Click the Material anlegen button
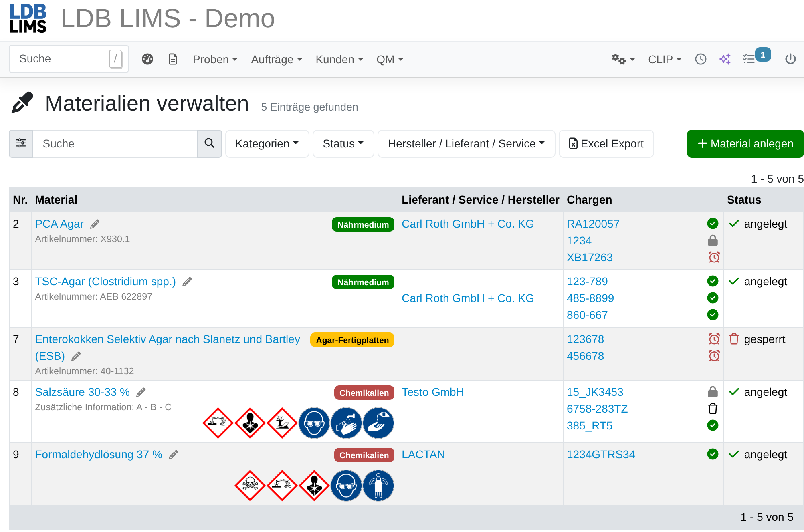804x532 pixels. pos(745,143)
